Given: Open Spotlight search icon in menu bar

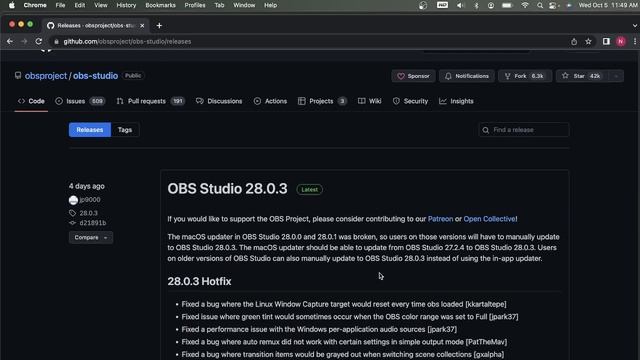Looking at the screenshot, I should pos(540,5).
